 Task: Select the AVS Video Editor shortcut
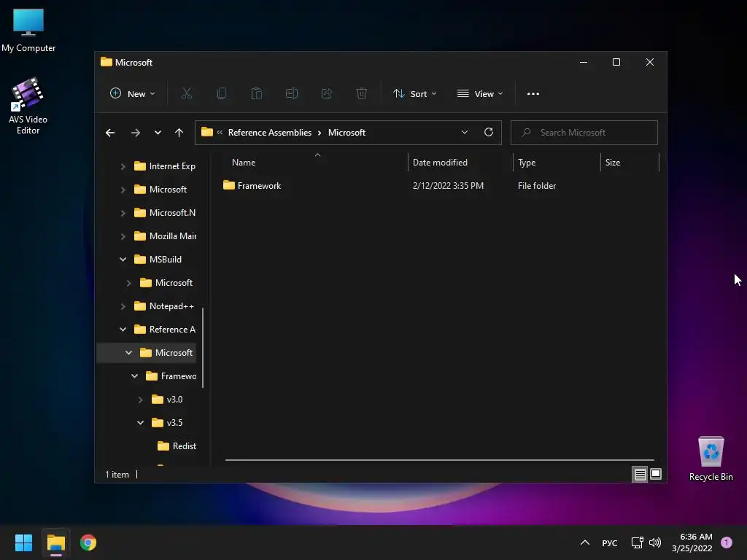coord(28,106)
